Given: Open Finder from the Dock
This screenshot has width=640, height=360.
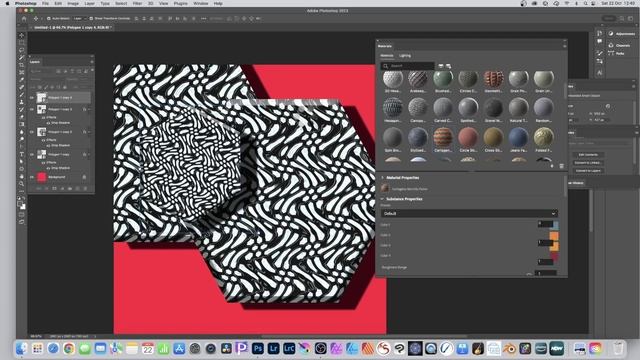Looking at the screenshot, I should point(22,349).
